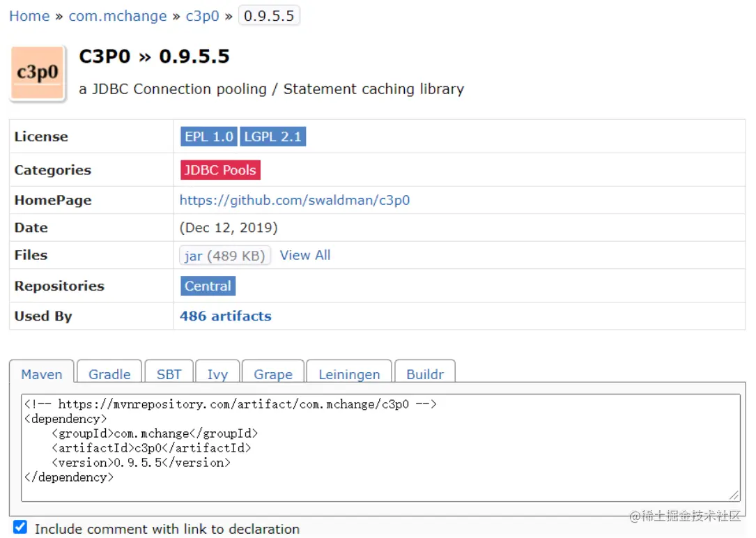Viewport: 756px width, 538px height.
Task: Download the jar (489 KB) file
Action: click(224, 256)
